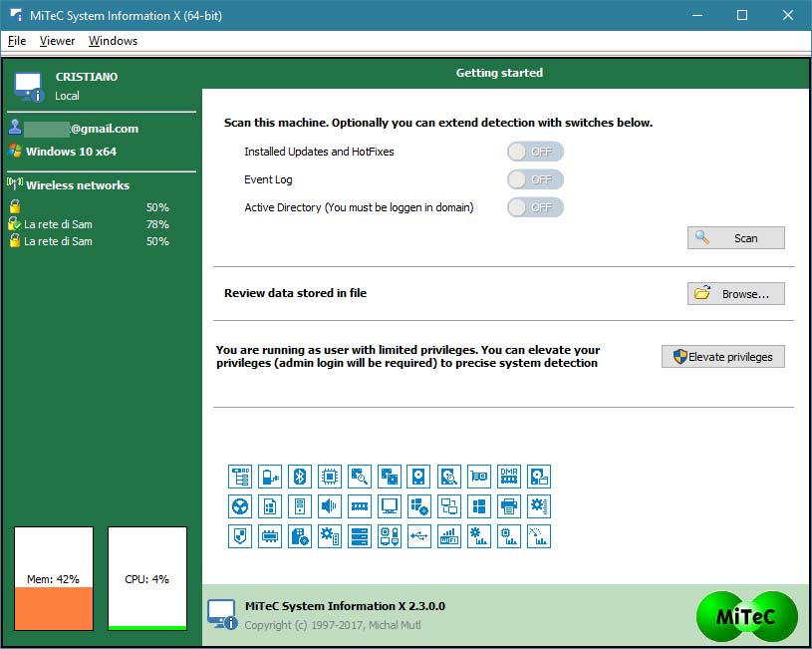Click the Windows logo icon in grid
Image resolution: width=812 pixels, height=649 pixels.
click(479, 506)
